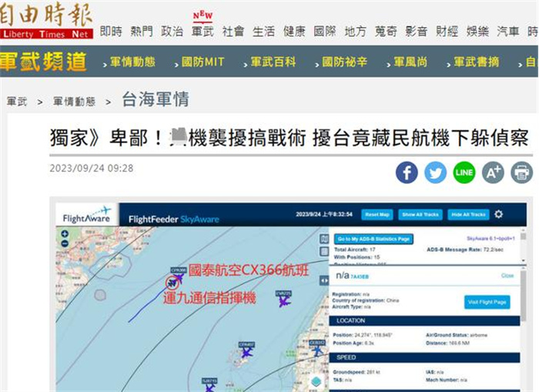
Task: Go to 軍風尚 in channel bar
Action: pos(410,62)
